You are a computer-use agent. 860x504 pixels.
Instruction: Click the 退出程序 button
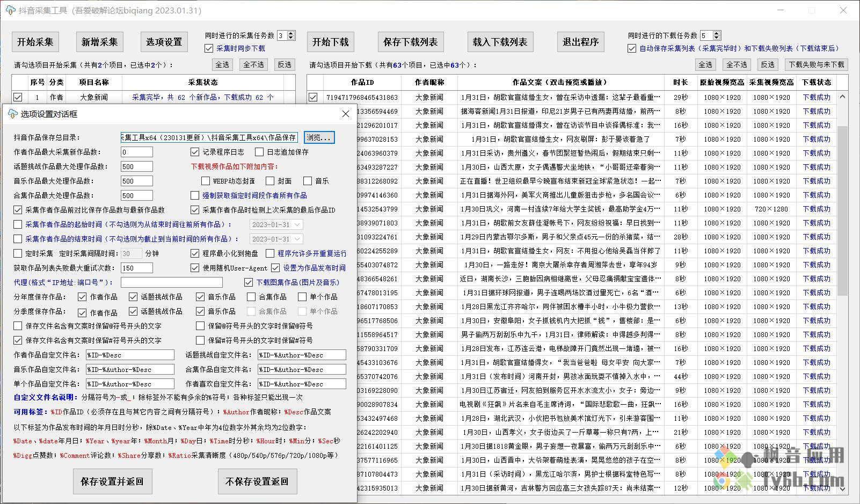click(x=580, y=42)
